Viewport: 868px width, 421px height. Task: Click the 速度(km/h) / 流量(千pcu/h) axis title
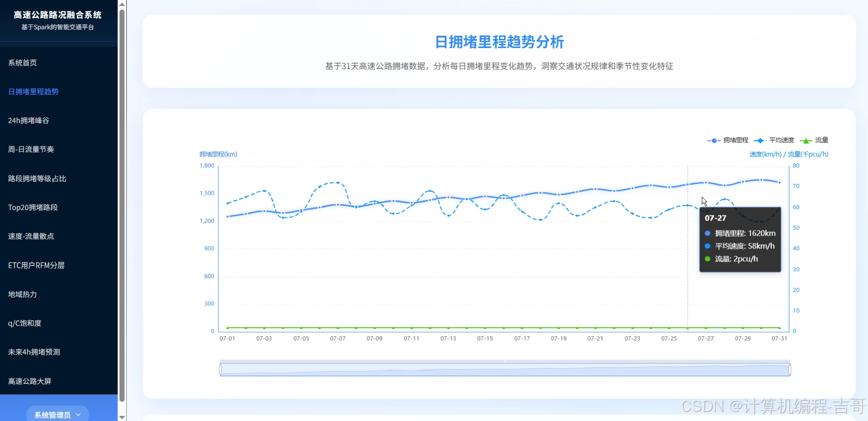[x=789, y=154]
